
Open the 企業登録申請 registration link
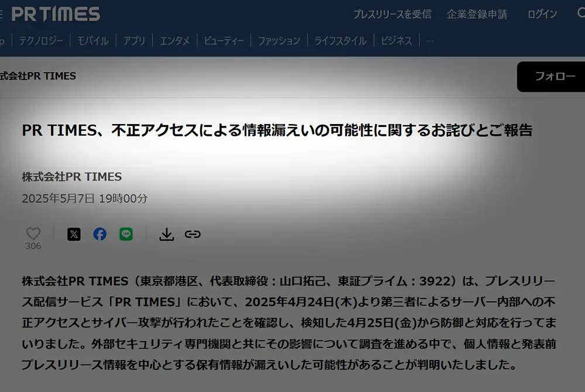(x=477, y=14)
